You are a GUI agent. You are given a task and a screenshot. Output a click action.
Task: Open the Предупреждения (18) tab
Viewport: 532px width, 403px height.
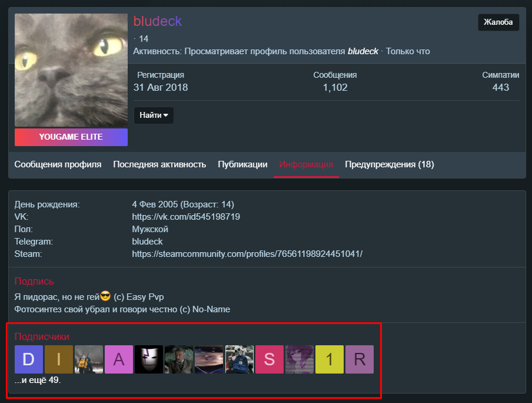click(390, 164)
